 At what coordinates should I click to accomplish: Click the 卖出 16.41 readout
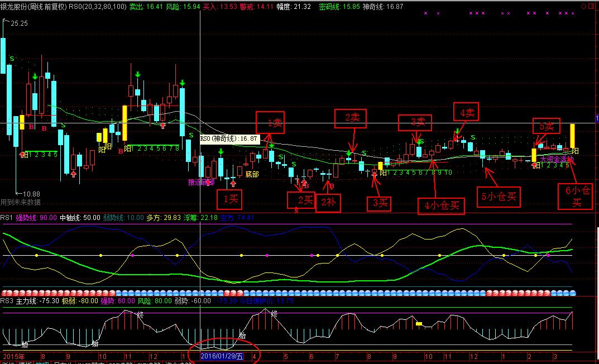tap(146, 7)
